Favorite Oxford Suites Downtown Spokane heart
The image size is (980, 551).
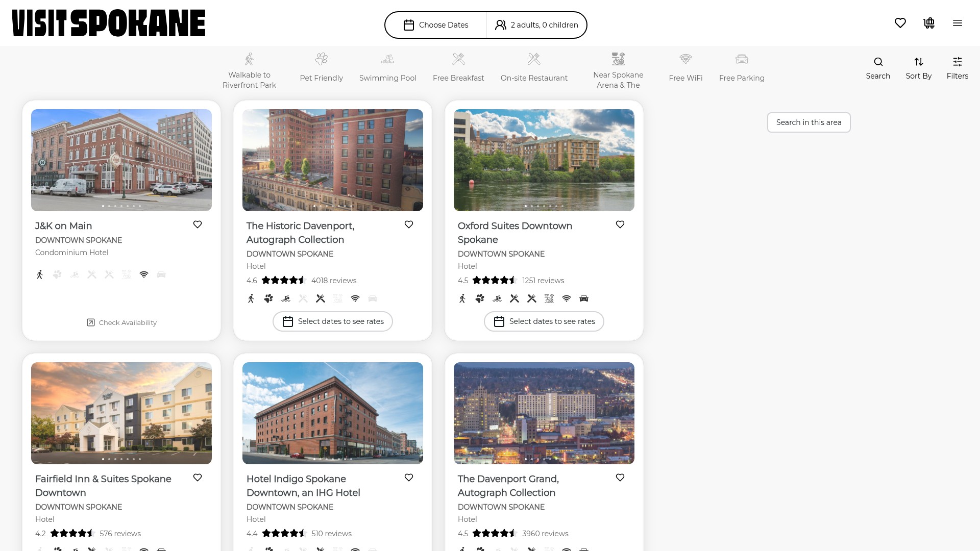(x=620, y=224)
